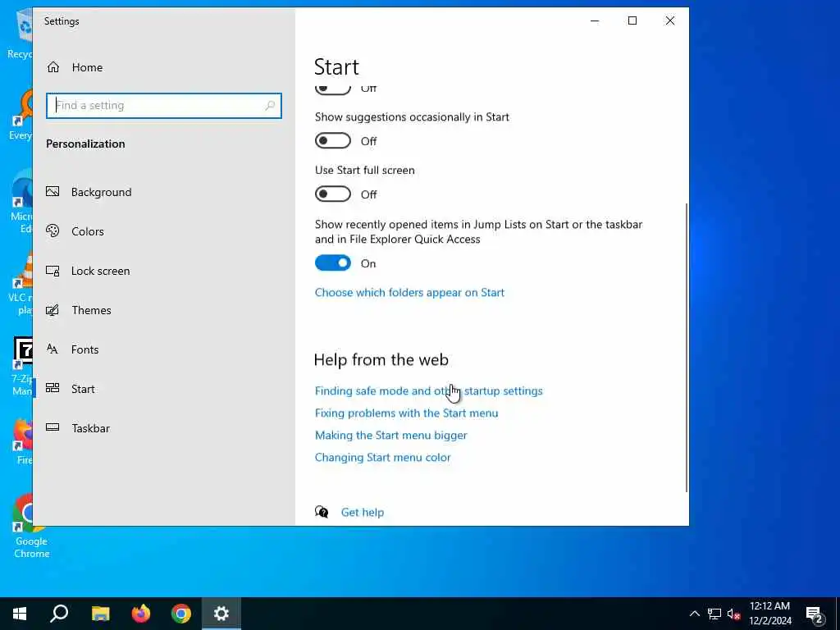Click into the Find a setting search box
This screenshot has width=840, height=630.
pyautogui.click(x=164, y=106)
